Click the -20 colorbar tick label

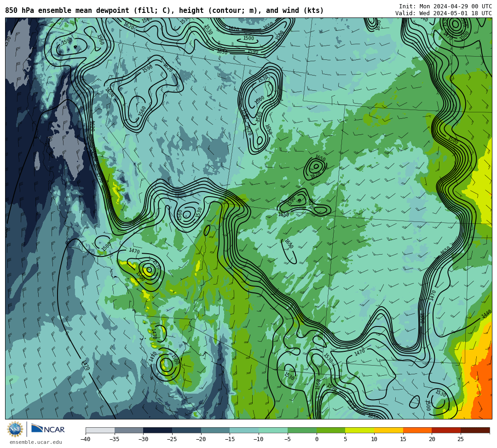point(201,439)
